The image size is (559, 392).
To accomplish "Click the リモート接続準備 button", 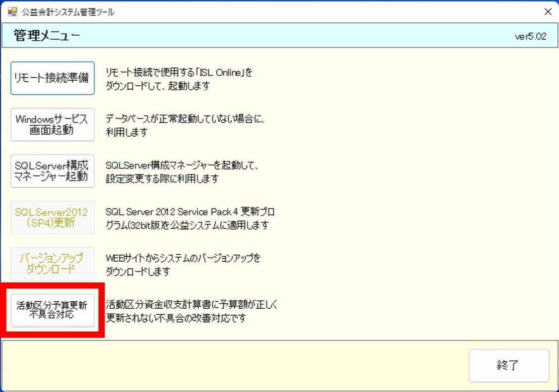I will [x=52, y=78].
